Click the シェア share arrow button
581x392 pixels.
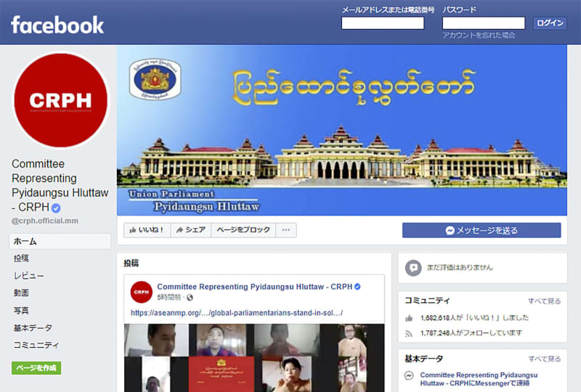[x=191, y=230]
